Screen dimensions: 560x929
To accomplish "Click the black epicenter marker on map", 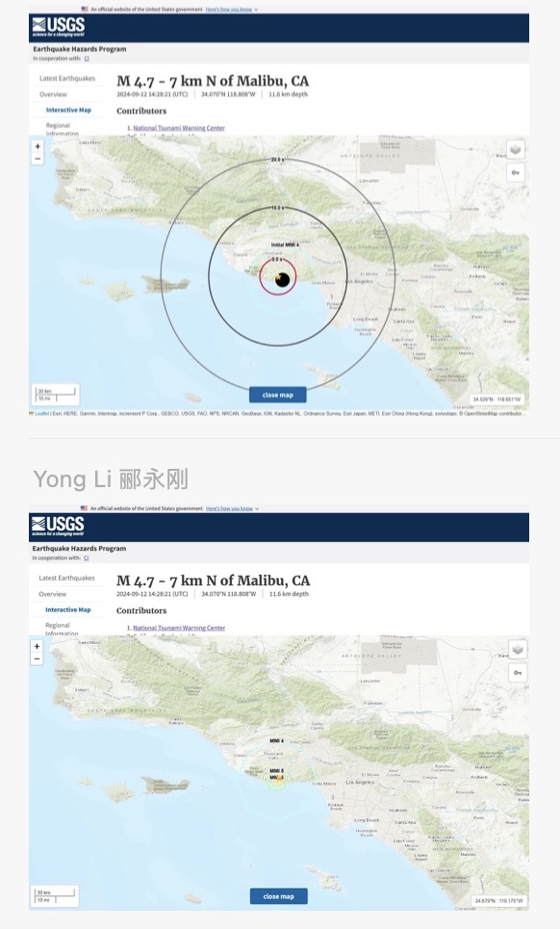I will pos(283,279).
